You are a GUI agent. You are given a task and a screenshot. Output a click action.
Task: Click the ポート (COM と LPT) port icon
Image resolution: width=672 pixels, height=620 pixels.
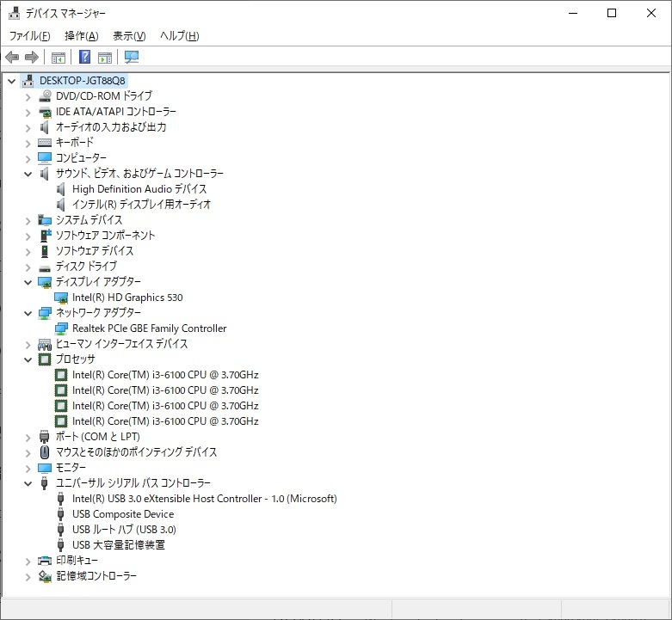(x=44, y=436)
